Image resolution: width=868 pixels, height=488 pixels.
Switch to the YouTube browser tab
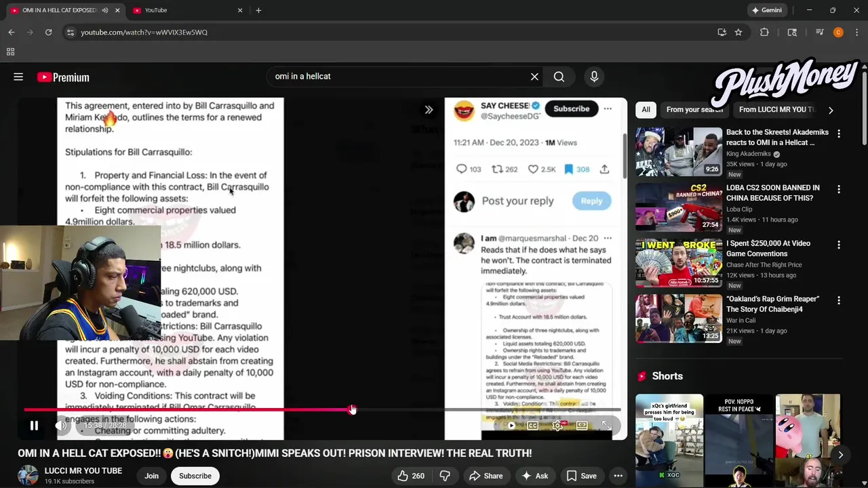(186, 10)
